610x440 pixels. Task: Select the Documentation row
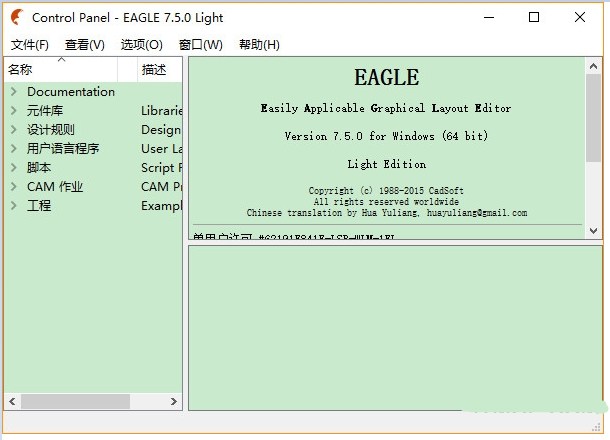click(x=93, y=91)
